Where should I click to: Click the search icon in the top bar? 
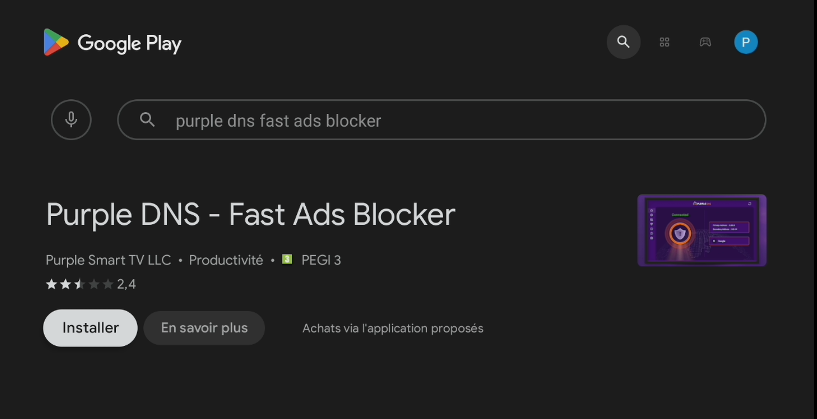pos(623,42)
